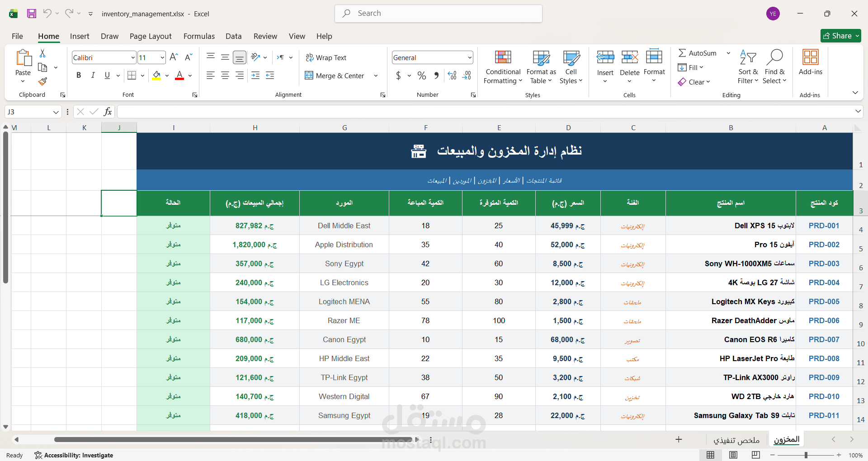The height and width of the screenshot is (461, 868).
Task: Switch to the ملخص تنفيذي sheet tab
Action: [736, 440]
